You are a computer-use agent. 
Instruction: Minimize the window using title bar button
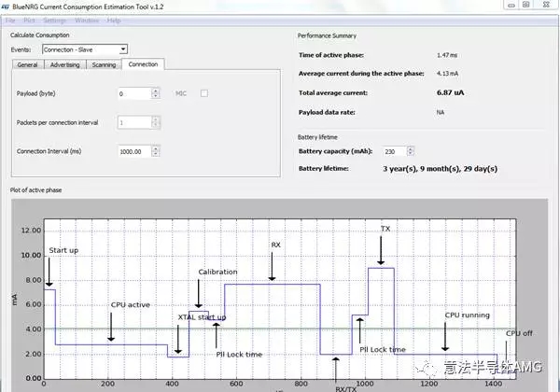point(511,5)
